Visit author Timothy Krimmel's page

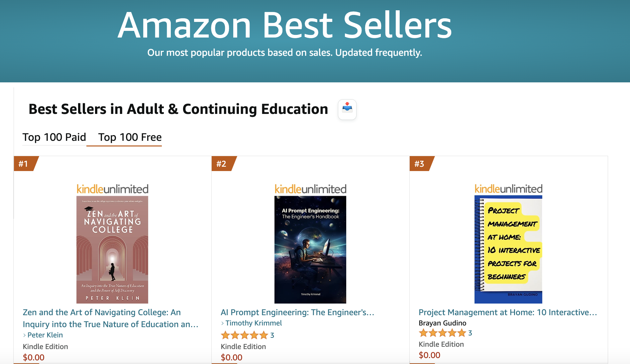[254, 323]
